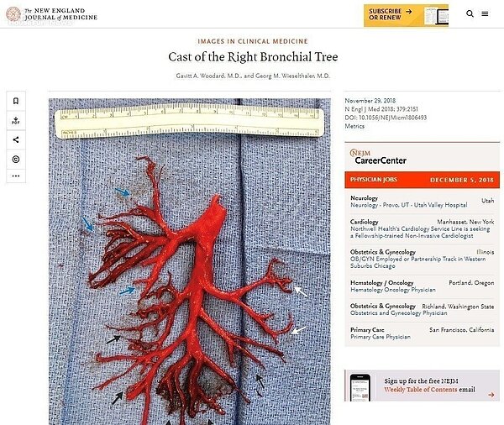504x425 pixels.
Task: Click the NEJM logo at top left
Action: pyautogui.click(x=51, y=14)
